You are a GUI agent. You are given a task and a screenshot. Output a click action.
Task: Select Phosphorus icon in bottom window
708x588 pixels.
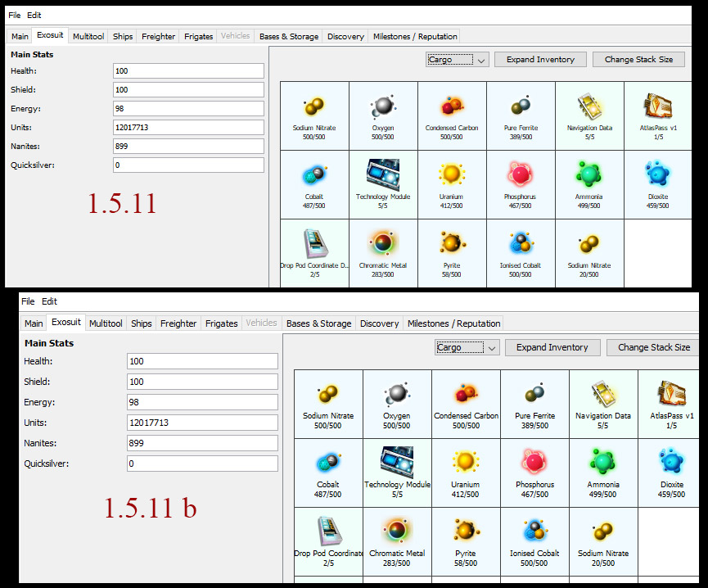[x=534, y=463]
